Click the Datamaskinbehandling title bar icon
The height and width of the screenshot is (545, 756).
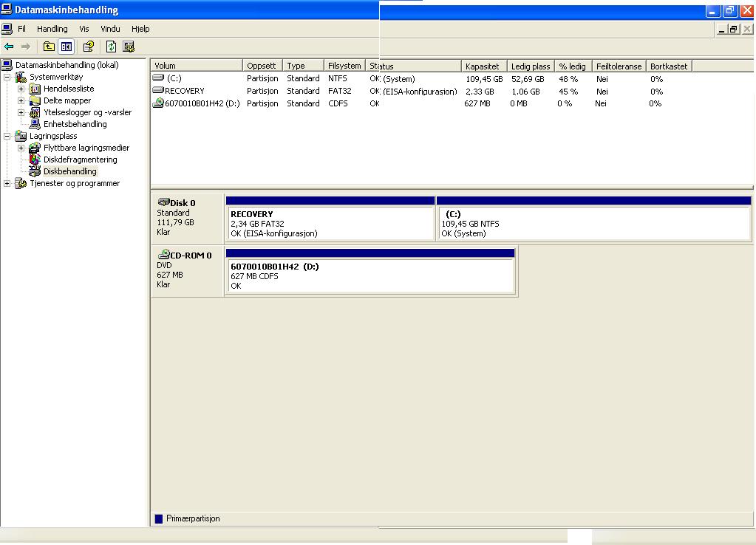(x=6, y=9)
